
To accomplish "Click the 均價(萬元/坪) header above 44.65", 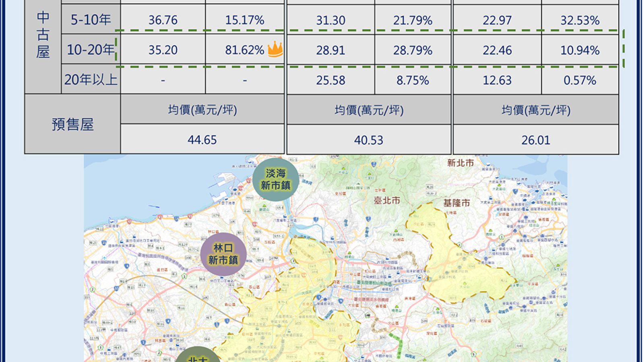I will click(202, 110).
